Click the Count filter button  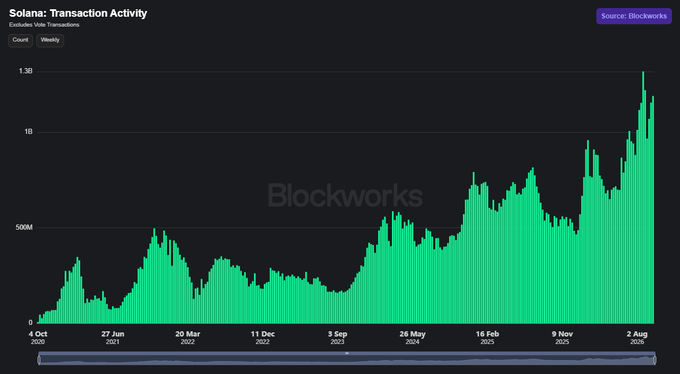20,40
